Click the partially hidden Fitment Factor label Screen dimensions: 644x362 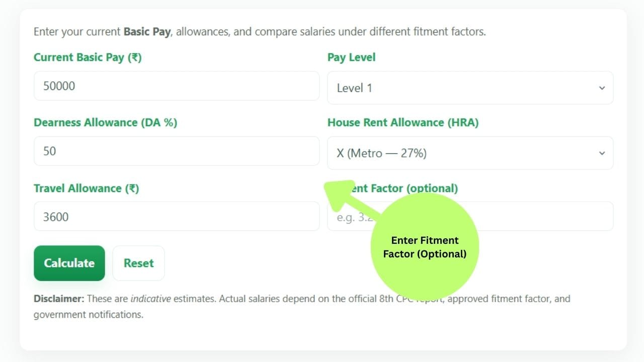414,189
